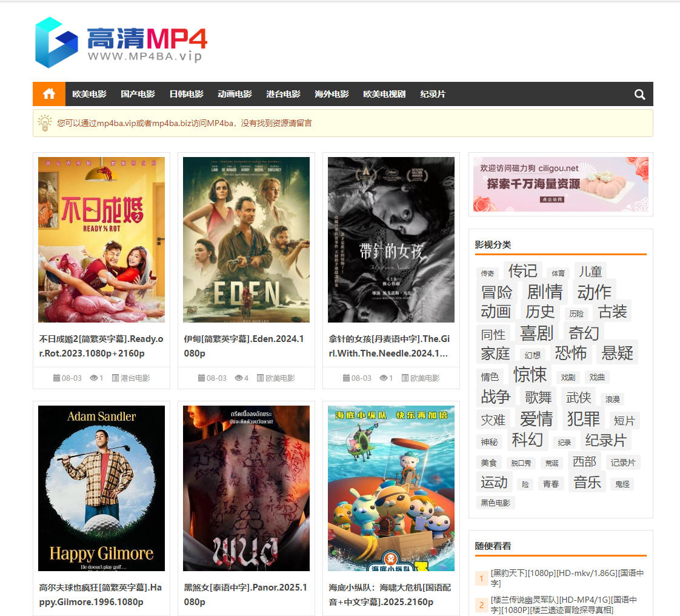Click category list icon under 拿针的女孩 card
Image resolution: width=680 pixels, height=616 pixels.
click(405, 378)
